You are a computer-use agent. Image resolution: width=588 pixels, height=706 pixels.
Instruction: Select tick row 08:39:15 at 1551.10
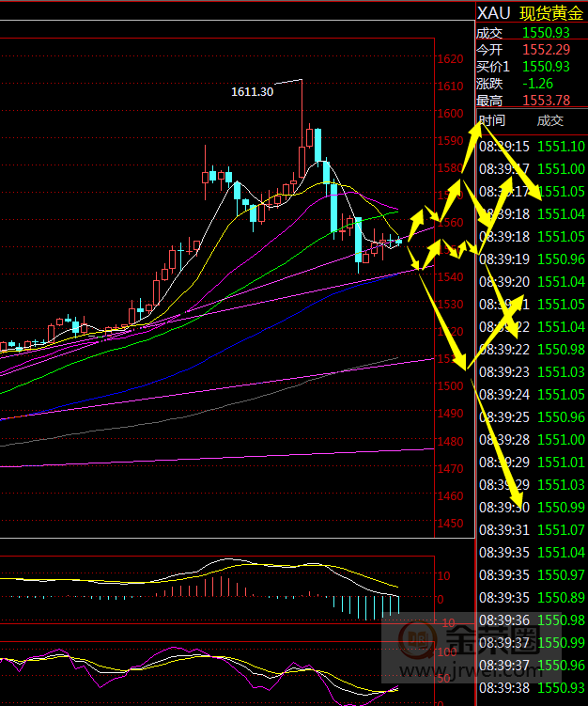pos(532,147)
